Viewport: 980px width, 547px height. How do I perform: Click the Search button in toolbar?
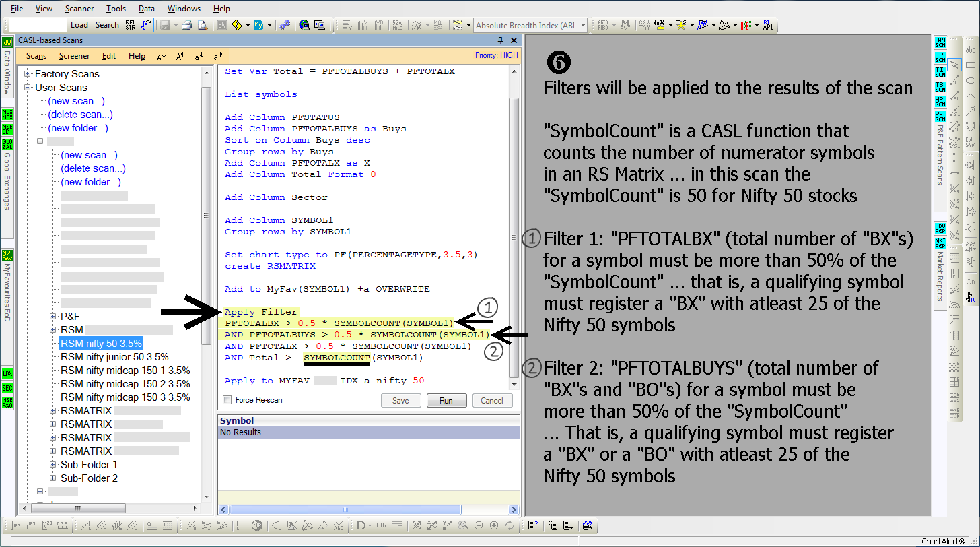[x=107, y=25]
